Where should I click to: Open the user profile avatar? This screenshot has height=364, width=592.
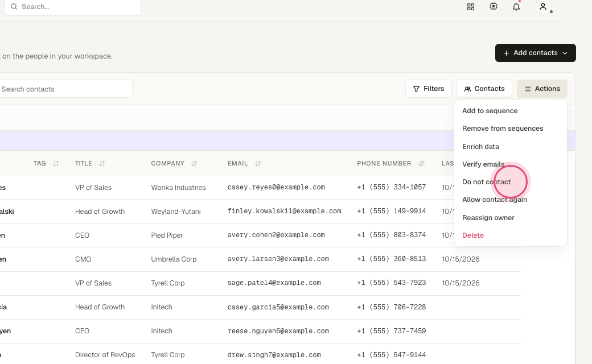(x=543, y=7)
